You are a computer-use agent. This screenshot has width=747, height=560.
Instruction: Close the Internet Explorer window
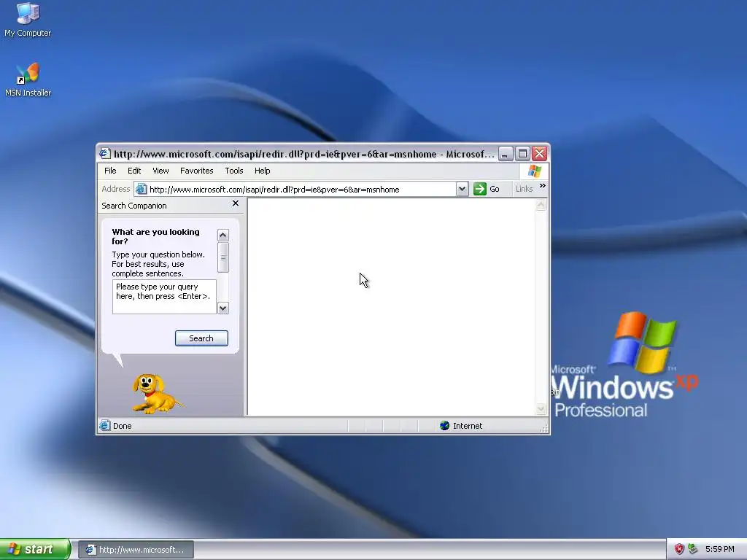coord(540,154)
